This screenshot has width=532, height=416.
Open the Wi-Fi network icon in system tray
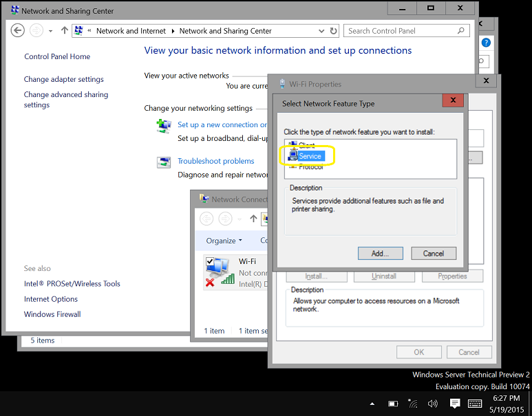(413, 403)
